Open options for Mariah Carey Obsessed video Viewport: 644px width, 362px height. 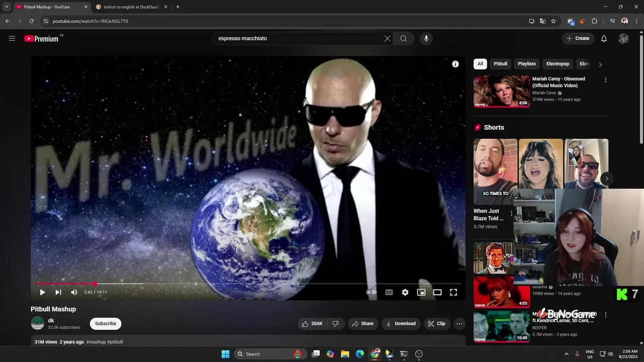coord(605,80)
